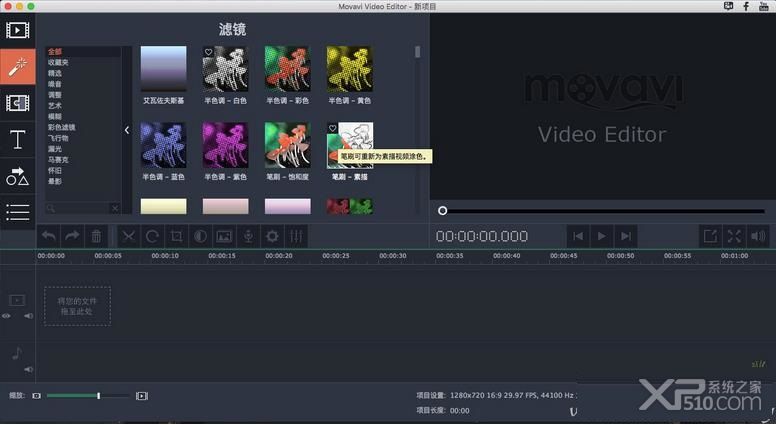Click the filter gallery scrollbar handle
The width and height of the screenshot is (776, 425).
pos(418,52)
